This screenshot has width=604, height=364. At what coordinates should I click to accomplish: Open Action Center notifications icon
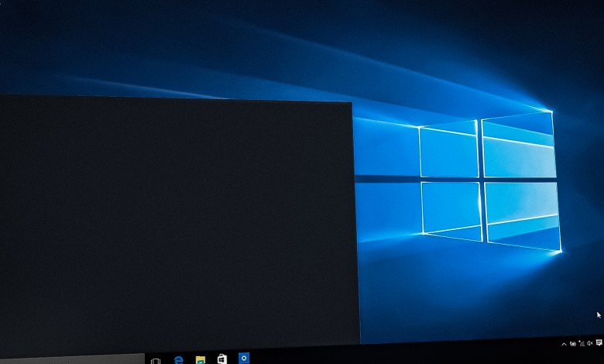tap(599, 342)
